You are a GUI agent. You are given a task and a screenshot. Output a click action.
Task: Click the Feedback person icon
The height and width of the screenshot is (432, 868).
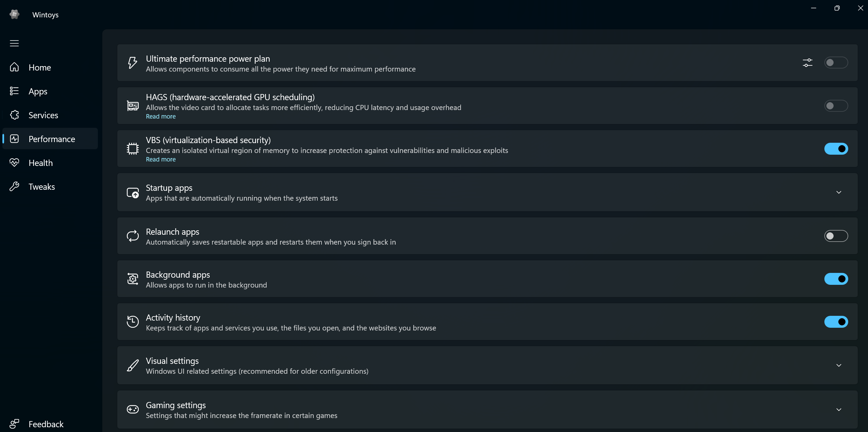tap(14, 424)
